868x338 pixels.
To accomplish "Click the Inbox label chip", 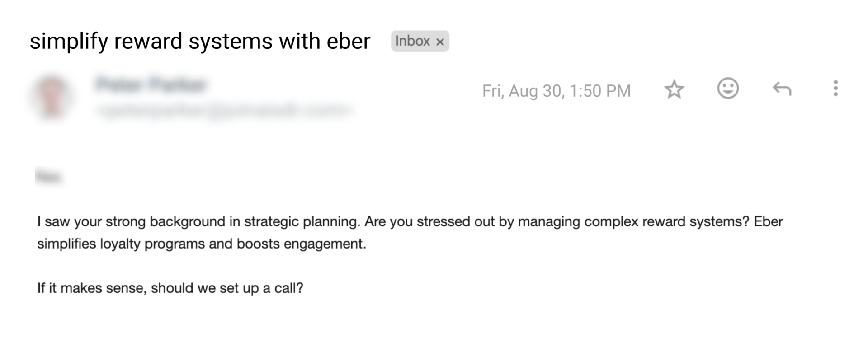I will 412,41.
